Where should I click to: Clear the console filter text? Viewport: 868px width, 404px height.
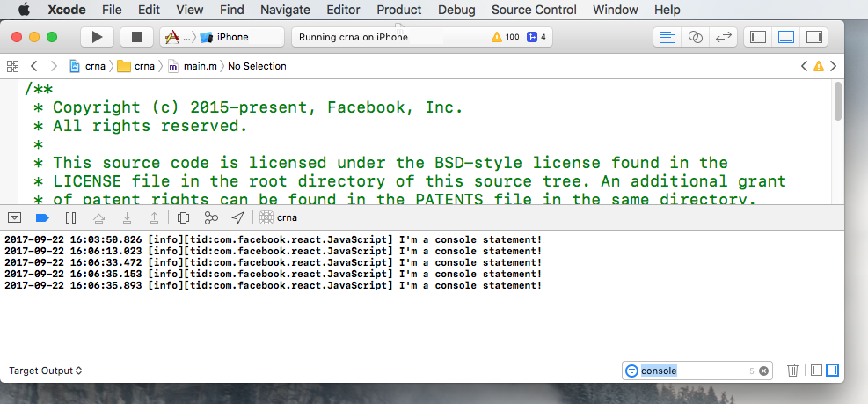(763, 371)
